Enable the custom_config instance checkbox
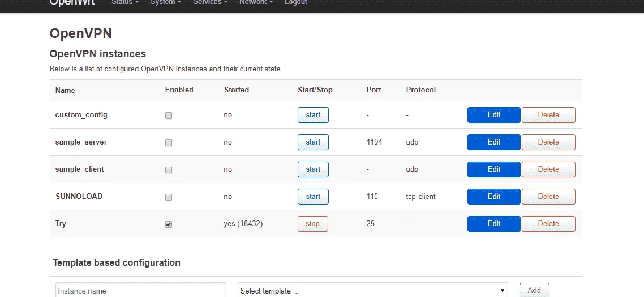The width and height of the screenshot is (644, 297). pyautogui.click(x=169, y=116)
